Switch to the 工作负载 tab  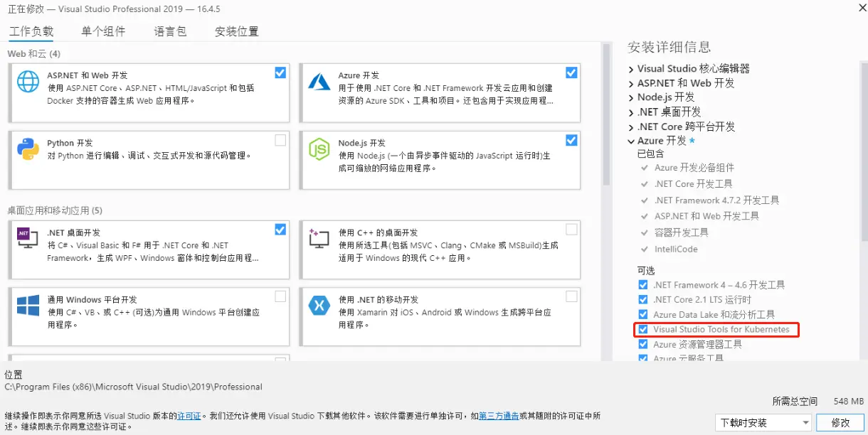pos(31,31)
